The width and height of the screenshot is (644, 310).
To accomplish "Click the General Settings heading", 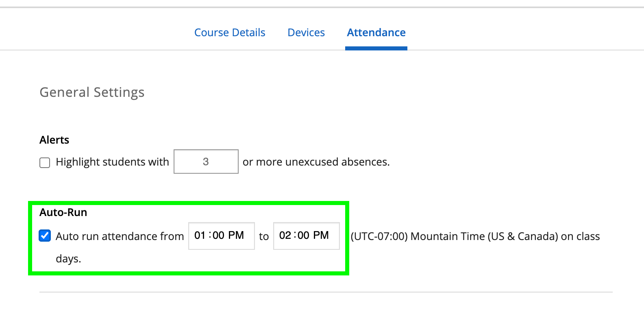I will 92,92.
